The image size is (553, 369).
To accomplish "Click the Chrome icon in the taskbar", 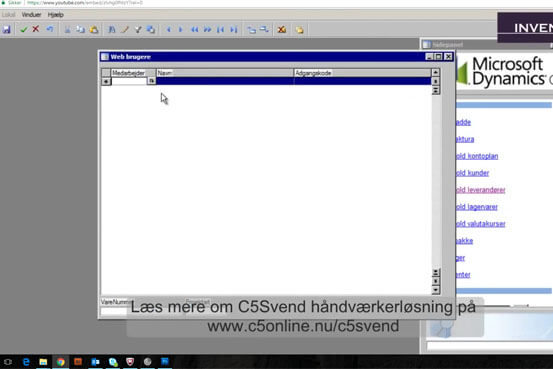I will coord(61,362).
